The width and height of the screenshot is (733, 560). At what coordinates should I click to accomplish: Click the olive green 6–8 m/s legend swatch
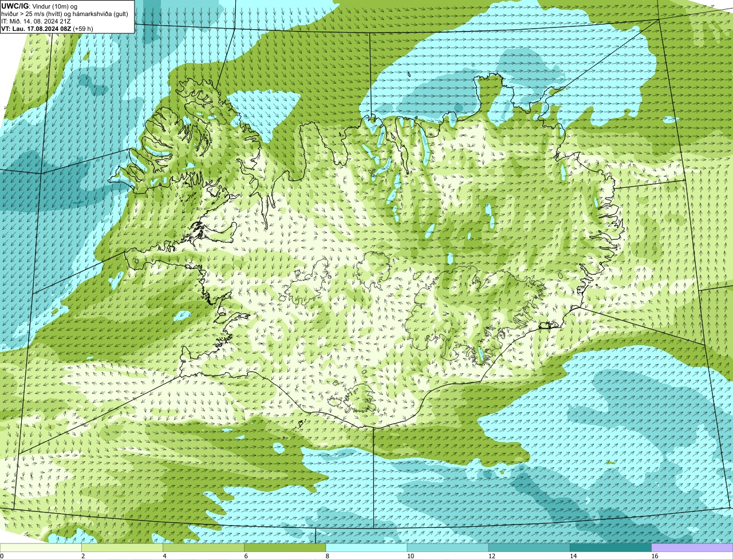point(285,548)
